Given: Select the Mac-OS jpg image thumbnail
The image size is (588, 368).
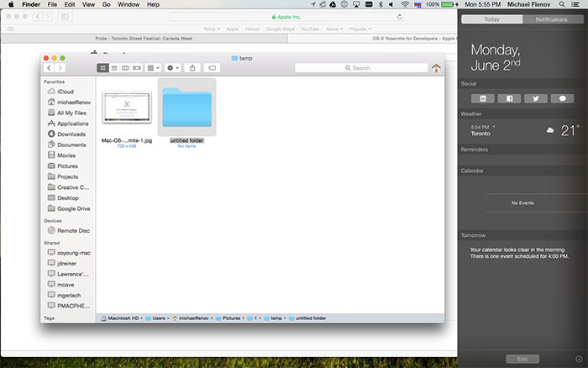Looking at the screenshot, I should click(x=126, y=110).
